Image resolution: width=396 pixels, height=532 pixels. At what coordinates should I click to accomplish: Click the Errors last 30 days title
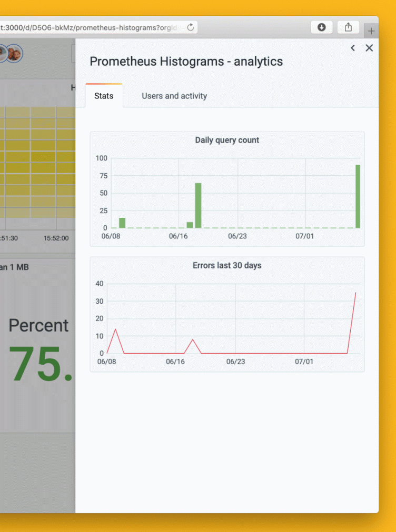[227, 265]
